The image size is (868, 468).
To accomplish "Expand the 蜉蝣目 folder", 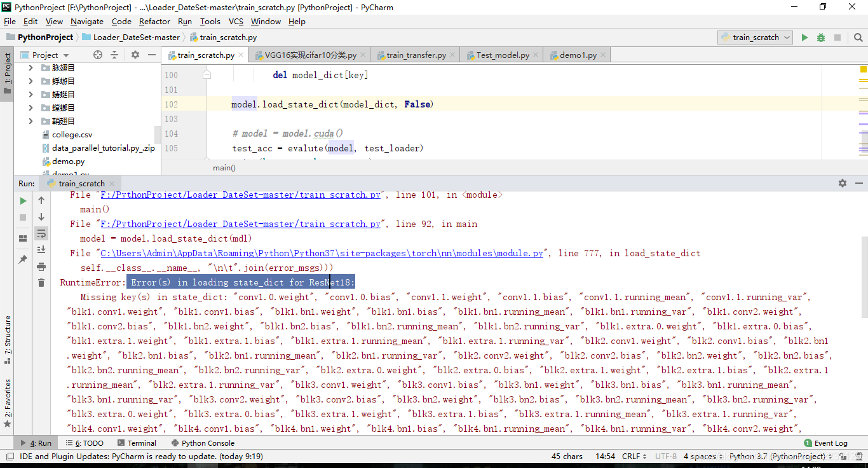I will coord(31,81).
